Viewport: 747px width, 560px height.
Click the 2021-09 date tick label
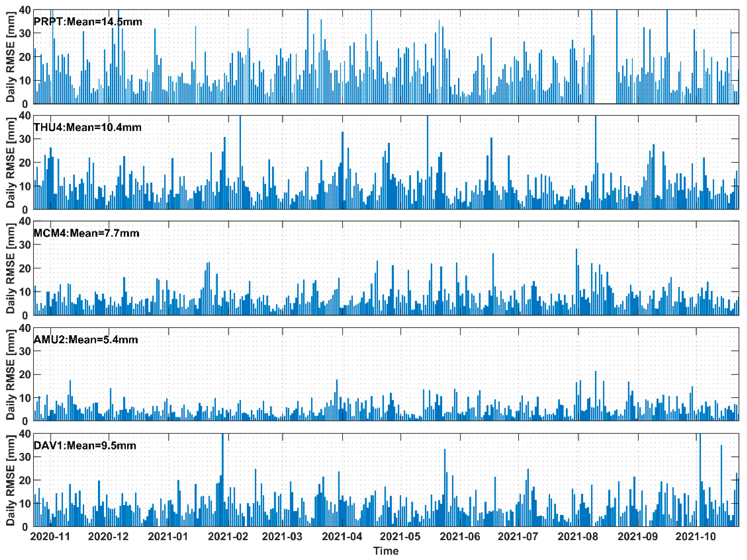point(638,536)
